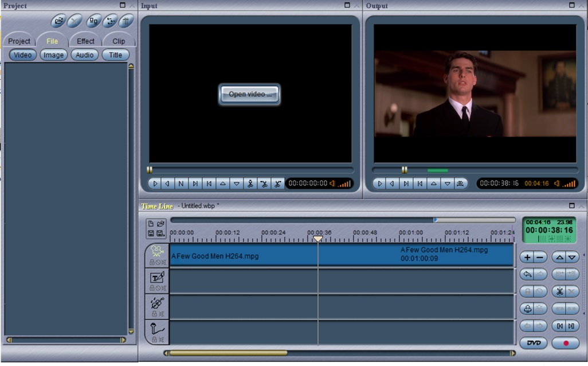Select the video track camera icon
The image size is (588, 366).
coord(158,251)
